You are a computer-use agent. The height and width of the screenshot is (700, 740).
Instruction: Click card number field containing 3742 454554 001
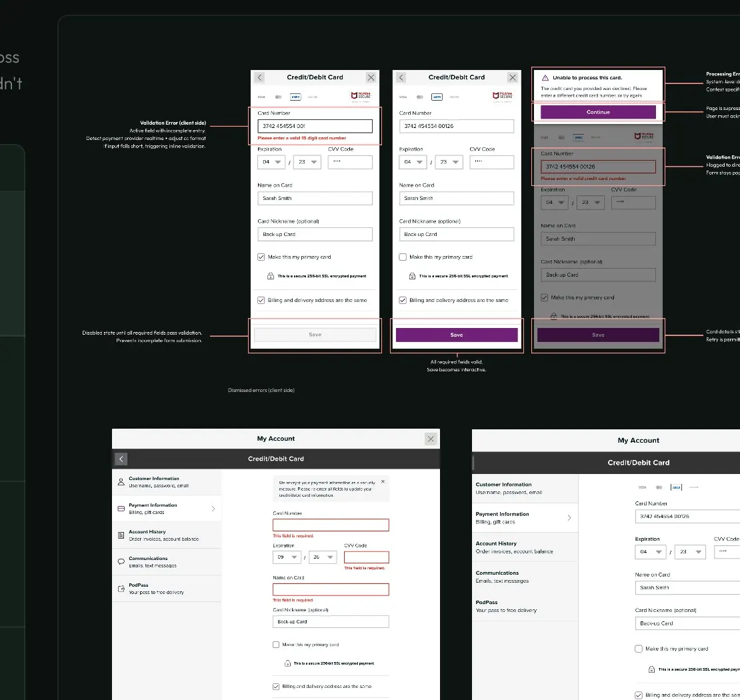coord(315,126)
